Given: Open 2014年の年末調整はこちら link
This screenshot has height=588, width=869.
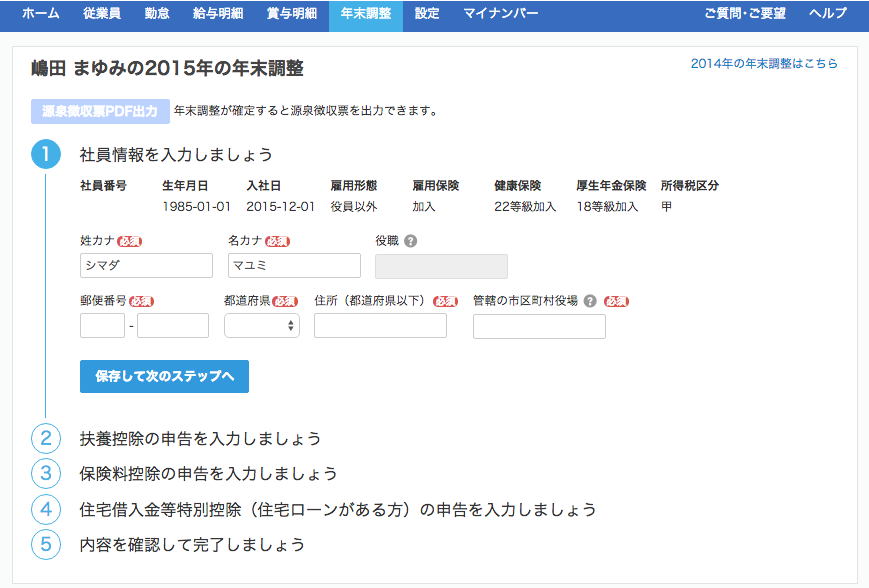Looking at the screenshot, I should tap(764, 64).
